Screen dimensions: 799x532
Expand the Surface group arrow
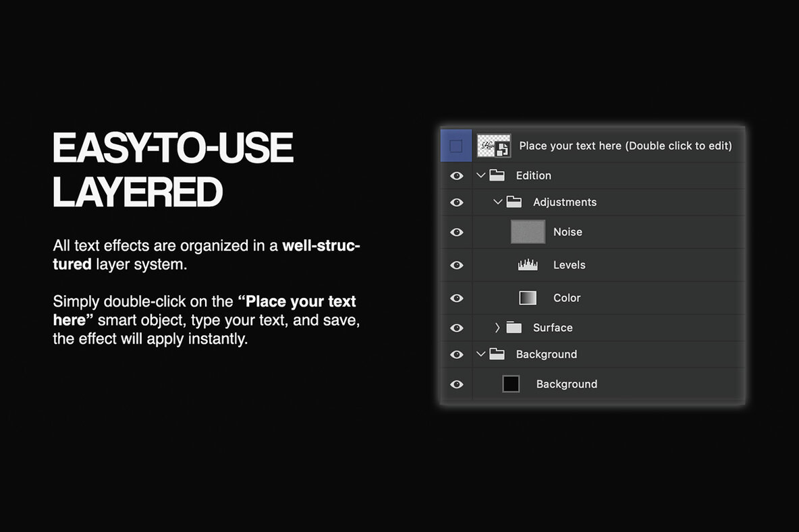tap(498, 328)
